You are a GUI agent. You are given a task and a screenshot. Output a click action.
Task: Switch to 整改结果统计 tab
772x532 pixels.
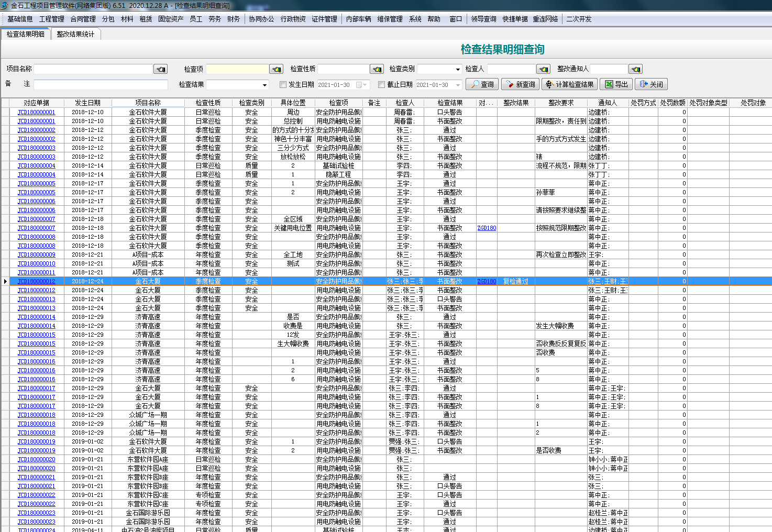[75, 34]
